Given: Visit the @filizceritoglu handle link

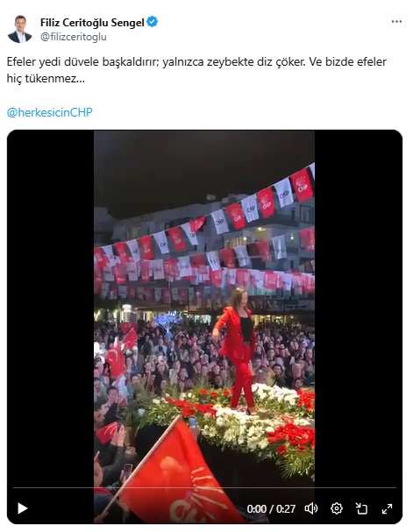Looking at the screenshot, I should [74, 37].
